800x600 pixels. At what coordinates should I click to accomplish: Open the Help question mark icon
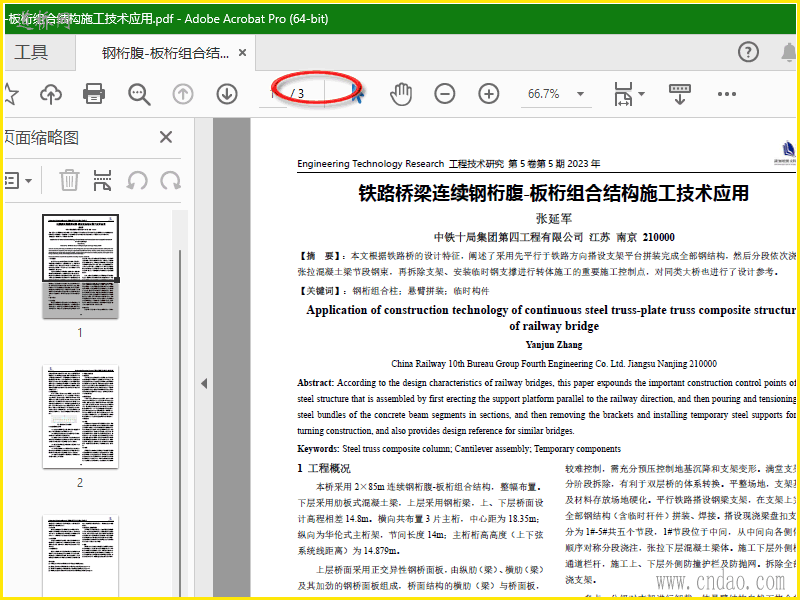(748, 52)
